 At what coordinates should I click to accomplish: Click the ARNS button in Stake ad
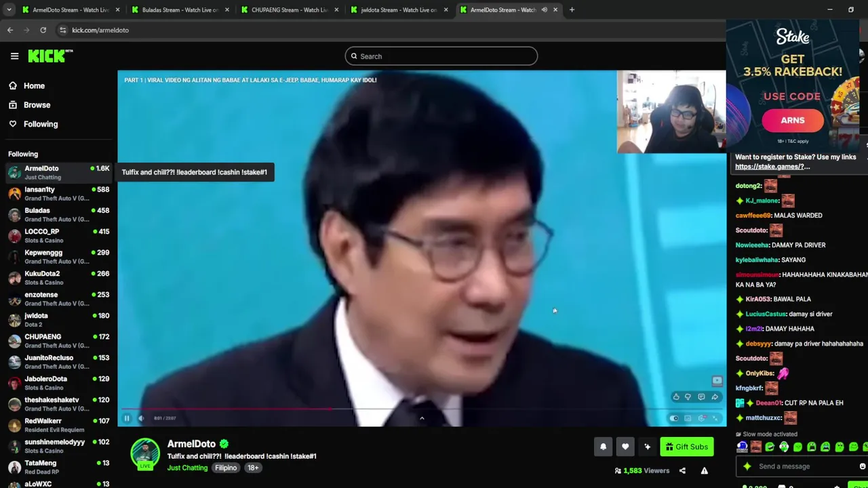click(792, 121)
